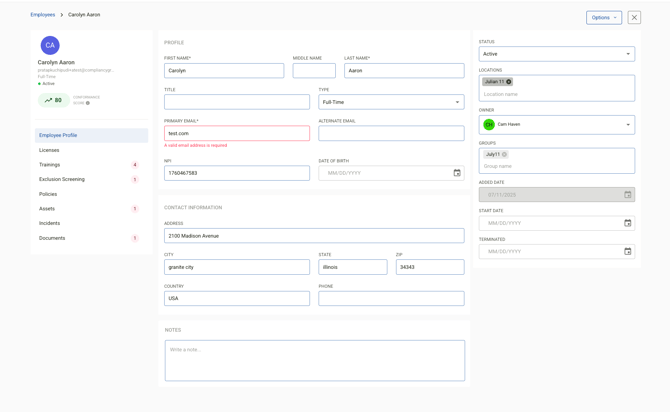The height and width of the screenshot is (412, 670).
Task: Expand the Owner Cam Haven dropdown
Action: coord(556,124)
